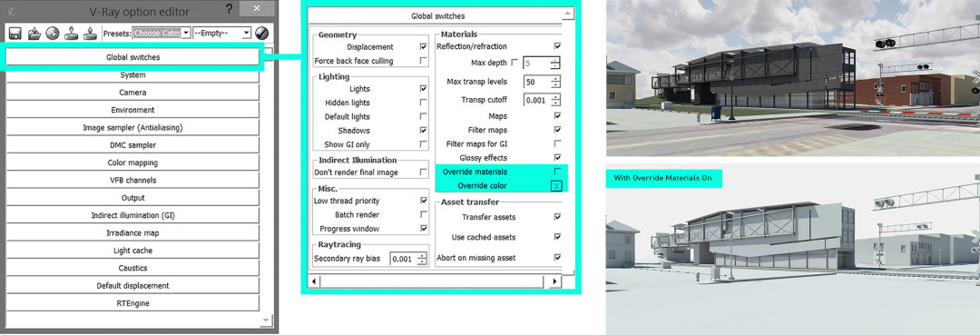The image size is (980, 335).
Task: Open the Light cache rollout
Action: (x=132, y=250)
